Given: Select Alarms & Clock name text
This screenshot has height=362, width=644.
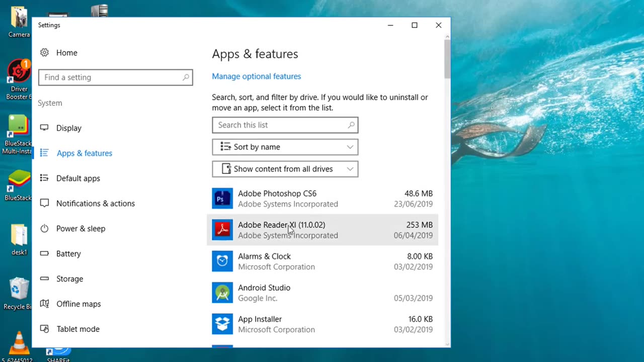Looking at the screenshot, I should 265,256.
